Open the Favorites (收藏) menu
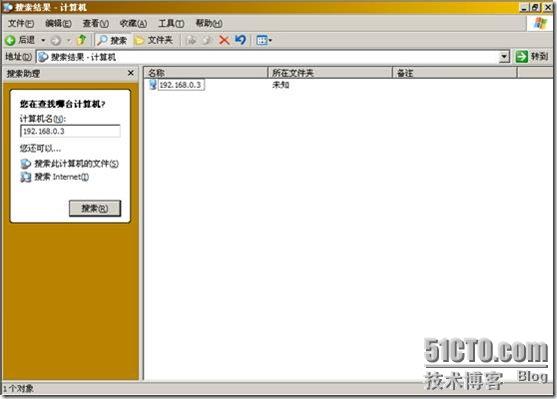This screenshot has height=399, width=557. pyautogui.click(x=133, y=23)
